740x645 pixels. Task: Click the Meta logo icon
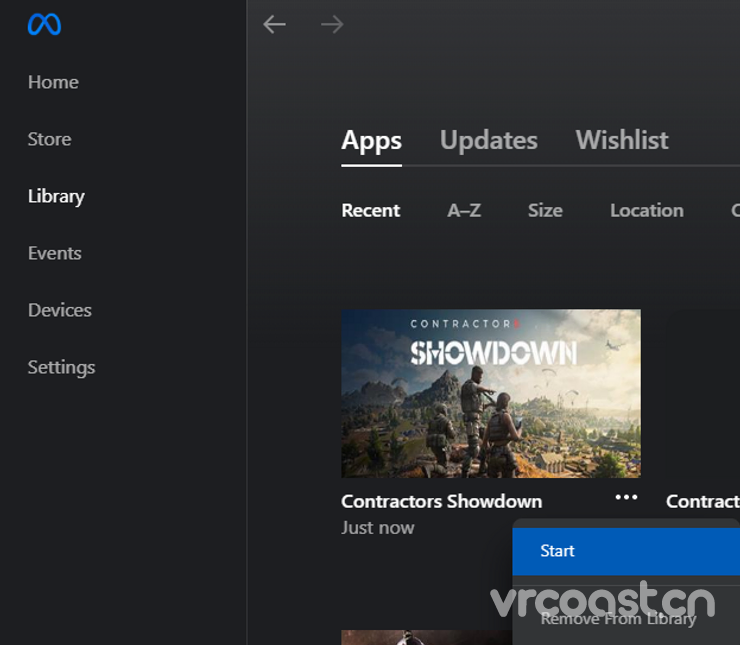pyautogui.click(x=44, y=24)
